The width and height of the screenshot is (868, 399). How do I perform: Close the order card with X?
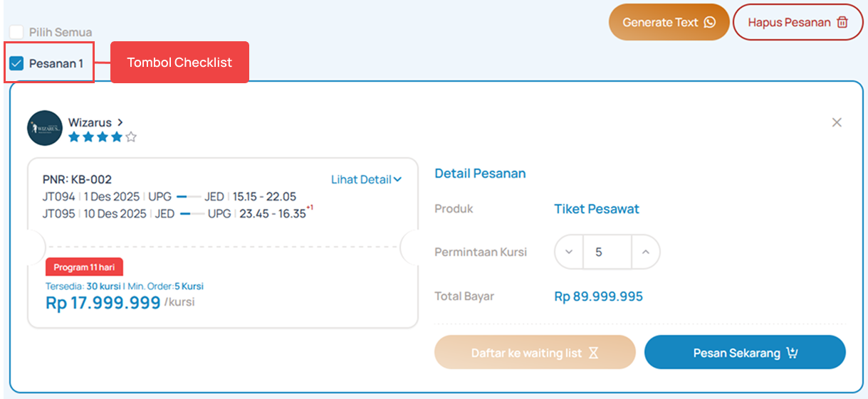tap(837, 122)
